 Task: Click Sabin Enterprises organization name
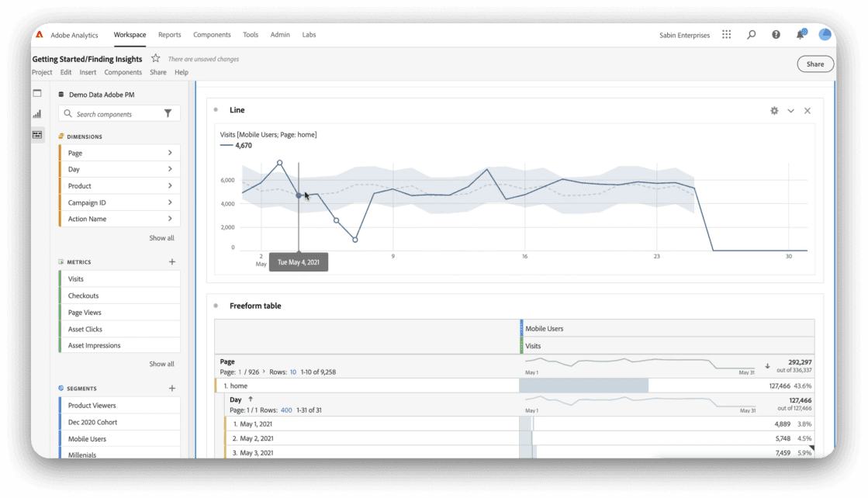684,36
